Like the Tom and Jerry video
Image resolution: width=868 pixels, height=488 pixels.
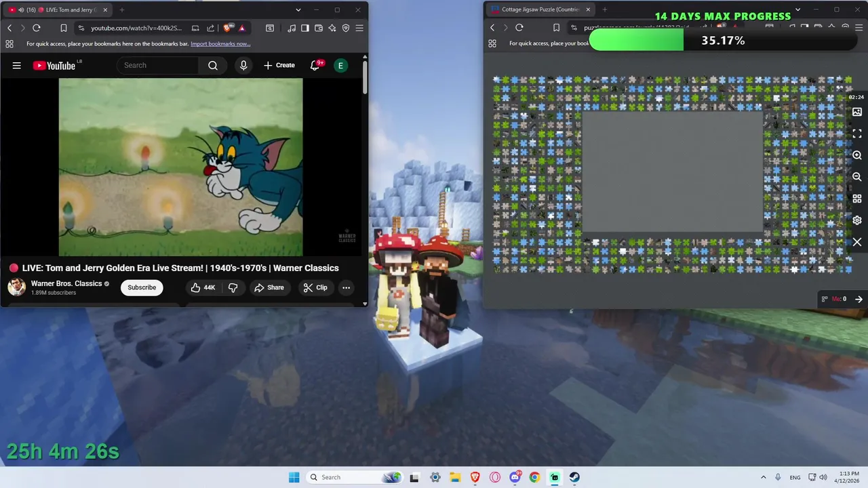pos(203,287)
